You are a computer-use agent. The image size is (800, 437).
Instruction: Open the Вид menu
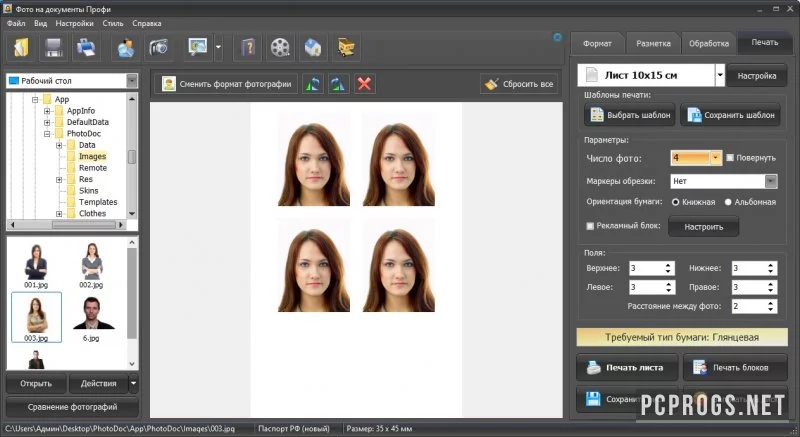tap(40, 23)
